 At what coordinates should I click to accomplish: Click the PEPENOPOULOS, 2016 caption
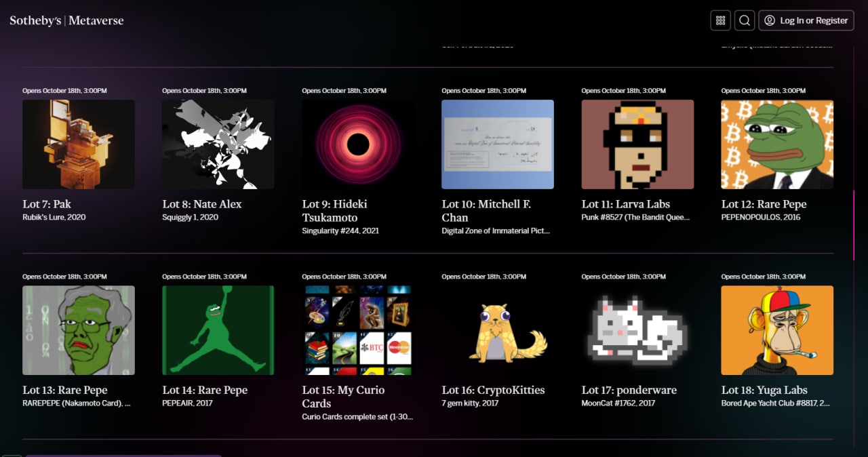point(761,218)
